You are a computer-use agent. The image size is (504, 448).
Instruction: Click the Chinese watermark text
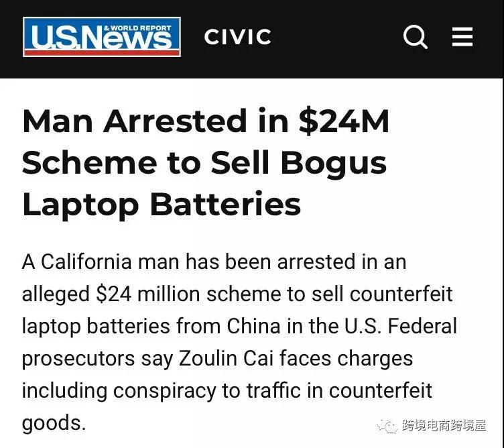(x=444, y=425)
